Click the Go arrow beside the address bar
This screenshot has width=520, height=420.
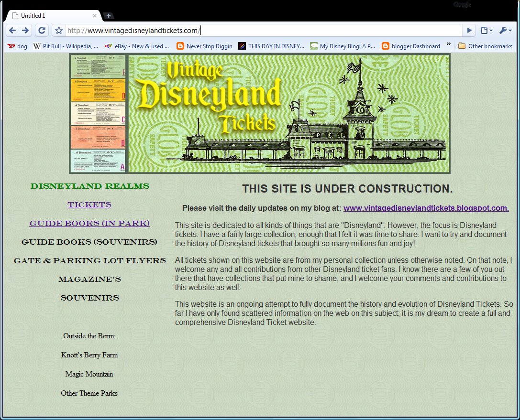tap(469, 31)
